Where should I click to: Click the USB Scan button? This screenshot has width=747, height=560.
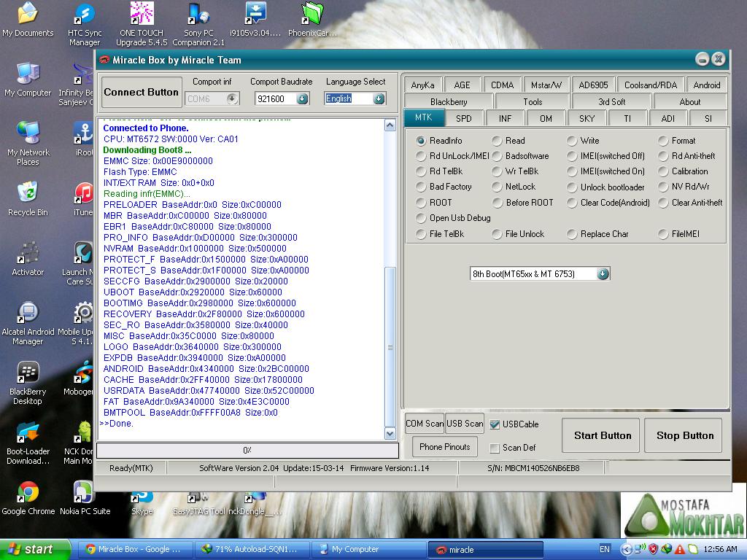465,424
